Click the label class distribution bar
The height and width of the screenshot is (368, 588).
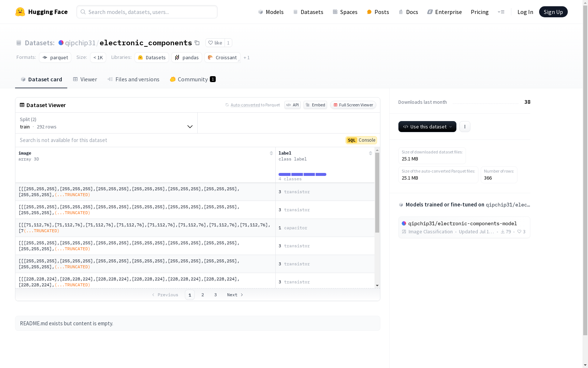coord(302,174)
